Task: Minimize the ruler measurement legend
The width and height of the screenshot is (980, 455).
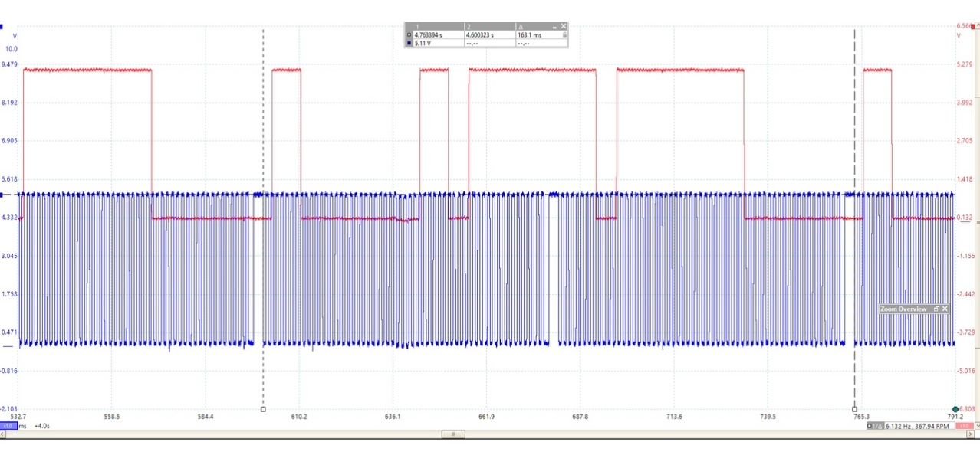Action: tap(555, 27)
